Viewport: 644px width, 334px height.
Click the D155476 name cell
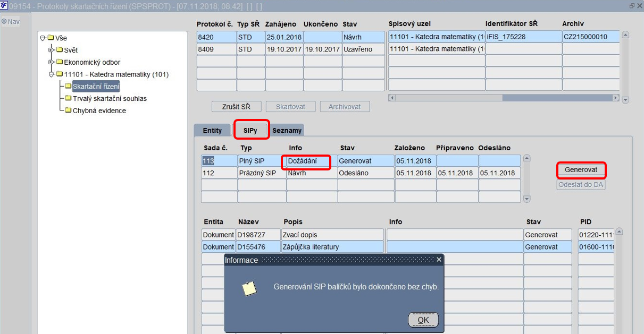pos(258,246)
